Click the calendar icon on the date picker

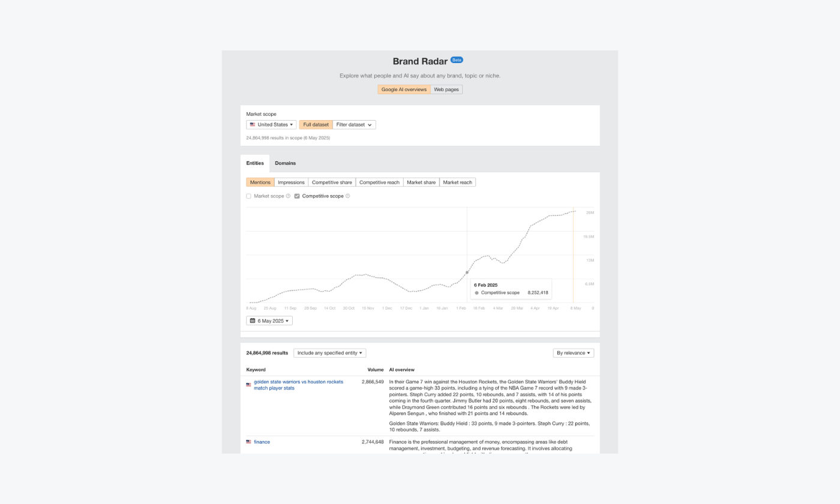(252, 320)
